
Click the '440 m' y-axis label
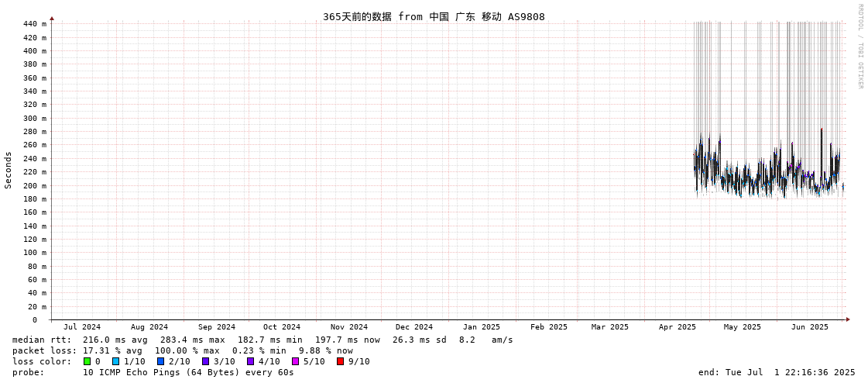click(x=35, y=24)
